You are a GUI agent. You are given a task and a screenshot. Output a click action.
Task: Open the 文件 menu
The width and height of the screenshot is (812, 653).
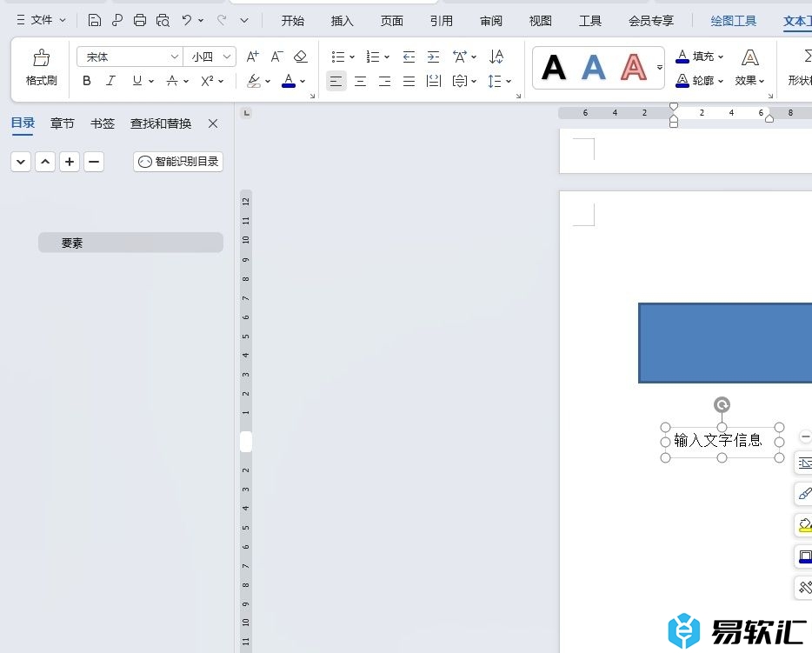tap(41, 20)
